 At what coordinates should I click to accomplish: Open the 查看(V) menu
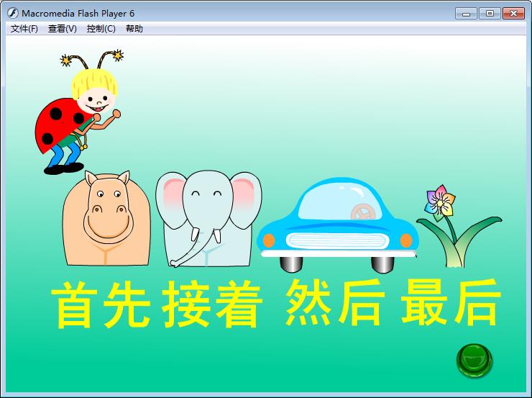pos(63,29)
